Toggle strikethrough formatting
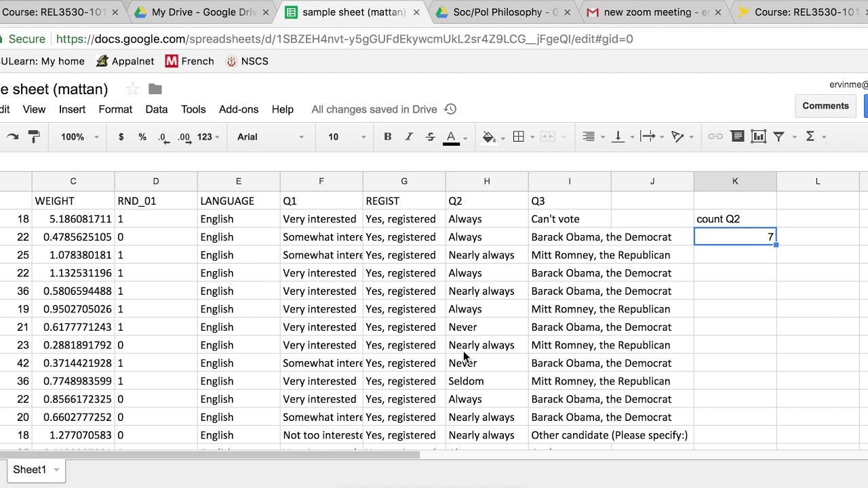The width and height of the screenshot is (868, 488). 431,137
